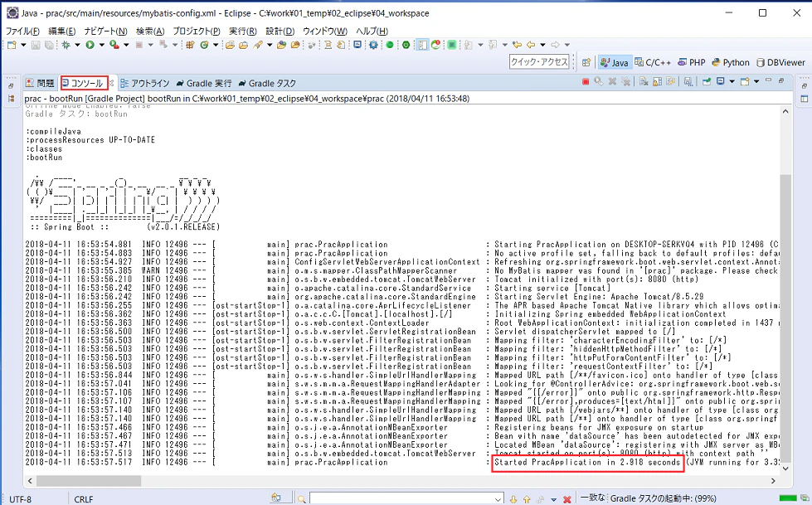Click the red Terminate console button

coord(586,81)
